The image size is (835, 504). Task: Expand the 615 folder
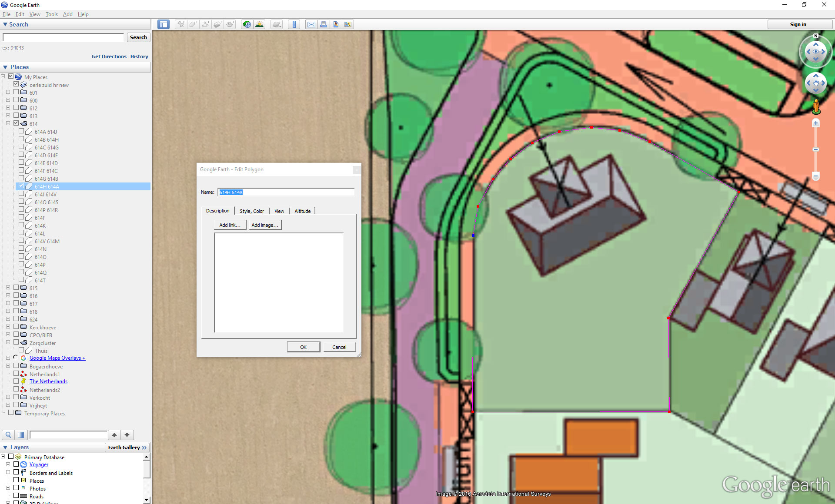pos(8,288)
